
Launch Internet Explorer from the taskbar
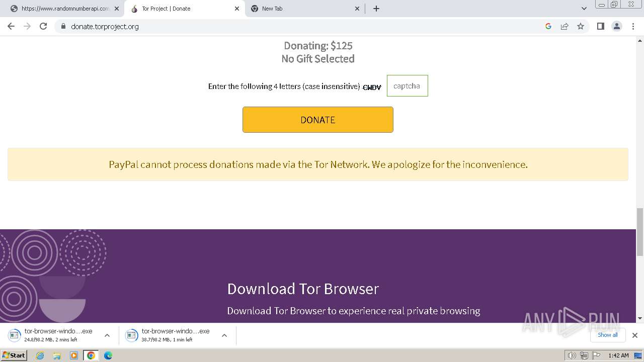click(x=40, y=355)
